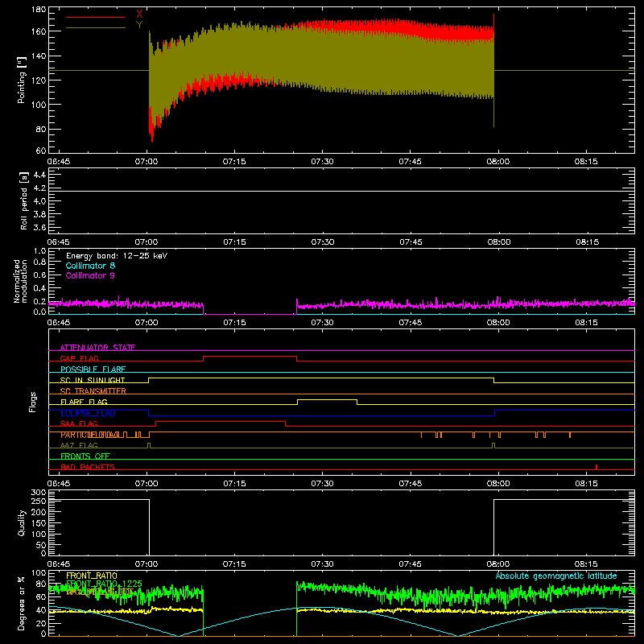
Task: Click the red X legend line in Pointing plot
Action: [x=96, y=17]
